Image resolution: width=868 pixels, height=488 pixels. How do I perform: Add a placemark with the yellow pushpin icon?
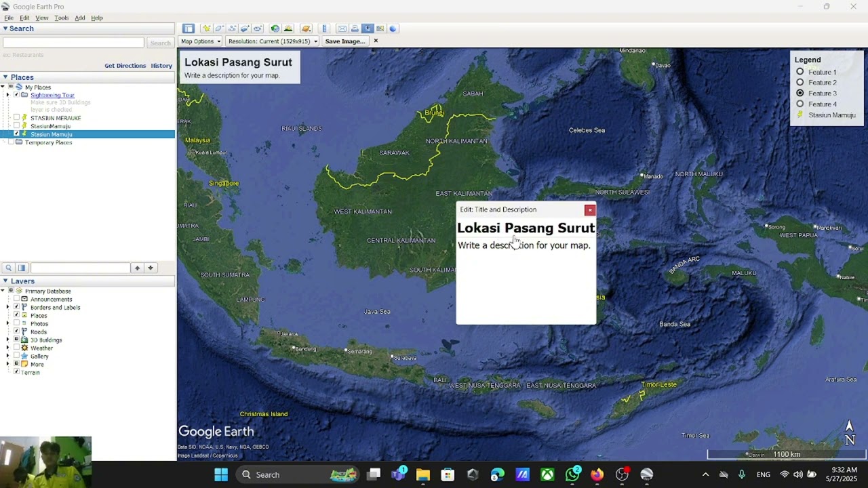[x=206, y=28]
